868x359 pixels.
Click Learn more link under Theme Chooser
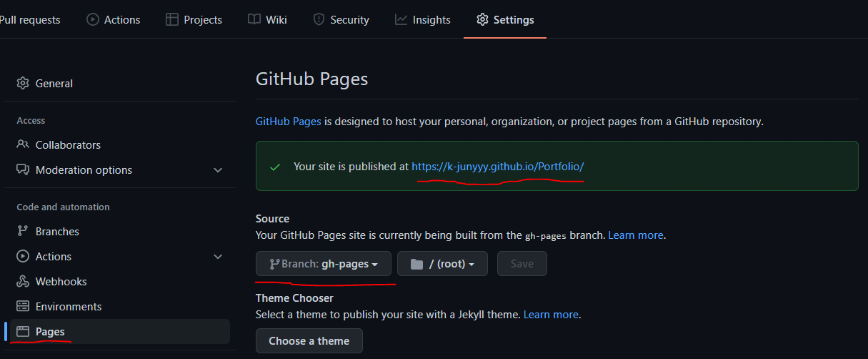click(x=551, y=314)
